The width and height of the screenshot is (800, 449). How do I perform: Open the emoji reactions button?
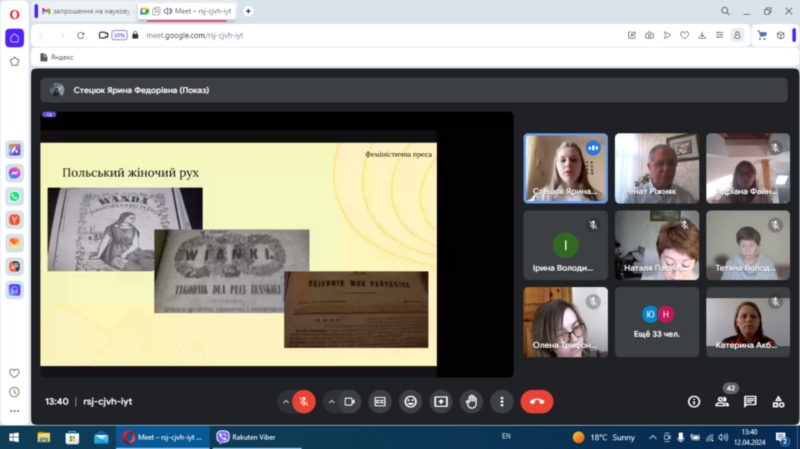point(410,401)
